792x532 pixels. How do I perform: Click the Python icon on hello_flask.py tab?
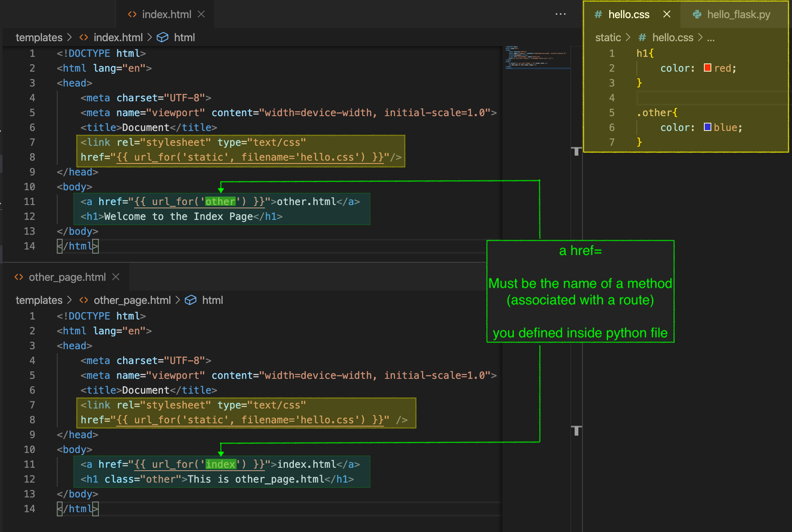(x=696, y=14)
